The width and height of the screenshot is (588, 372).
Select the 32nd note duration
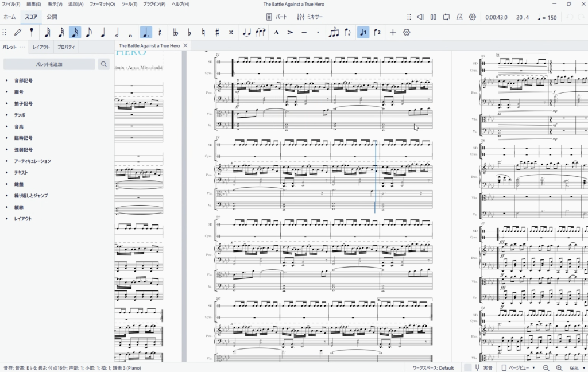tap(61, 32)
